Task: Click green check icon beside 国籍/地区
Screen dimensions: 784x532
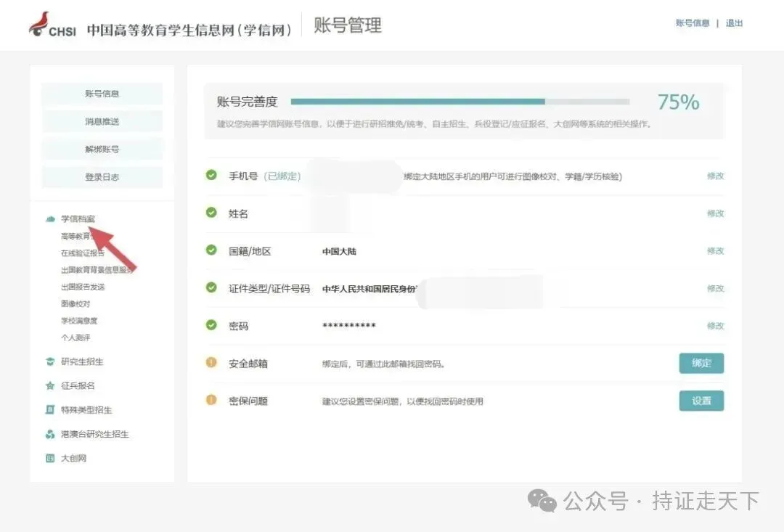Action: [211, 250]
